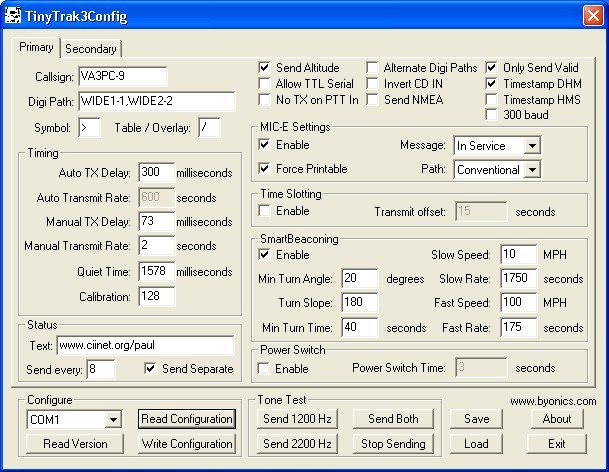Click the Read Version button

75,444
